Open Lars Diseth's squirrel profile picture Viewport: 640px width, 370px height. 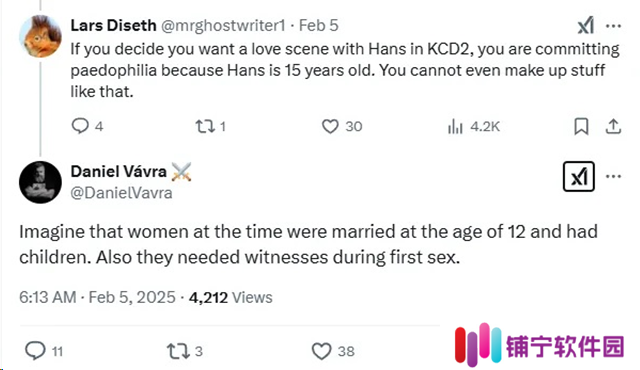[x=40, y=36]
